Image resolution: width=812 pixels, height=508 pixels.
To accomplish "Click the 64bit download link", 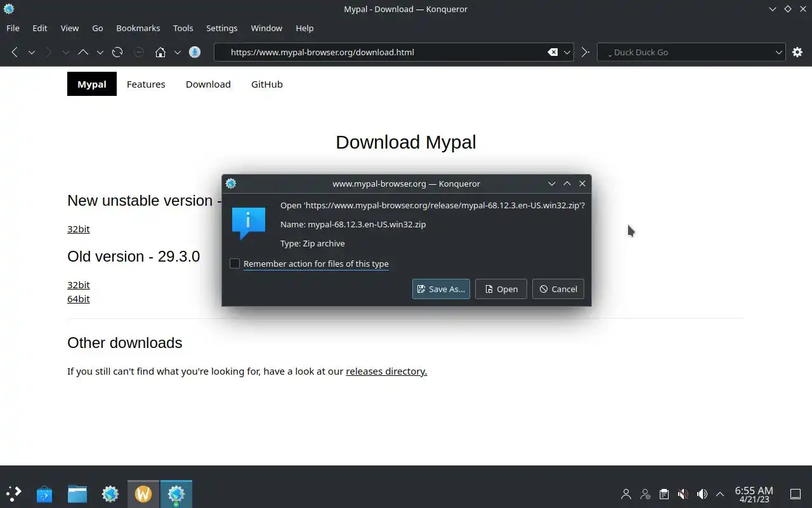I will (79, 298).
